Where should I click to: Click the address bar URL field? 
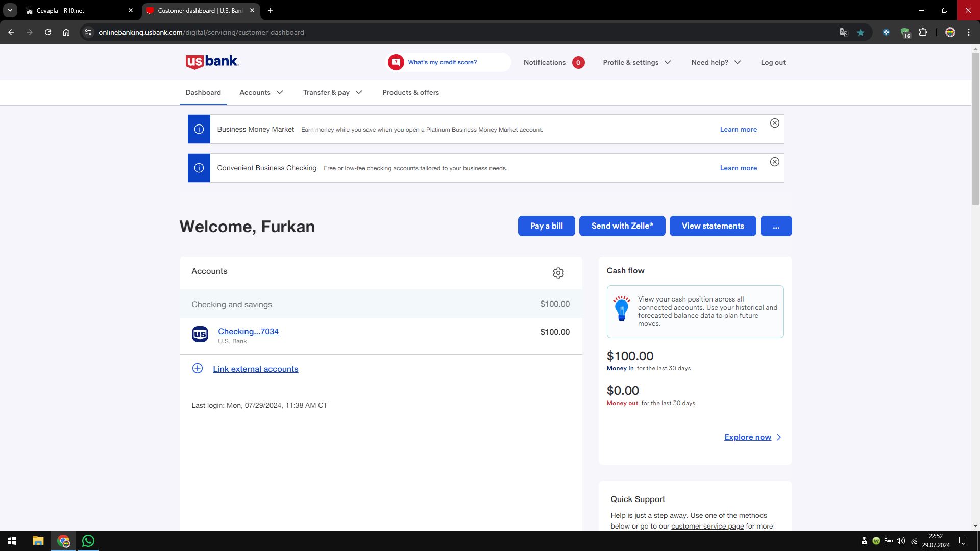tap(459, 32)
